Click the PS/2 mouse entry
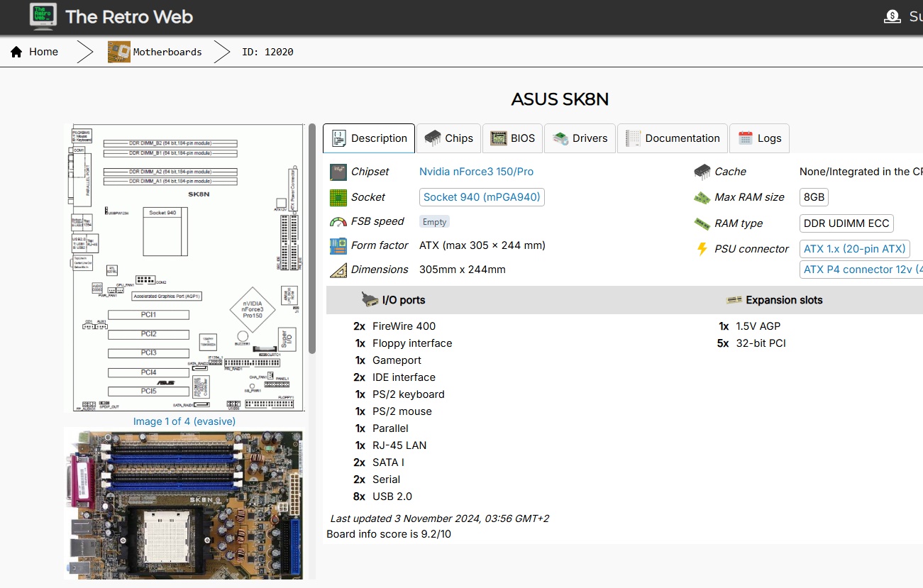923x588 pixels. point(393,411)
